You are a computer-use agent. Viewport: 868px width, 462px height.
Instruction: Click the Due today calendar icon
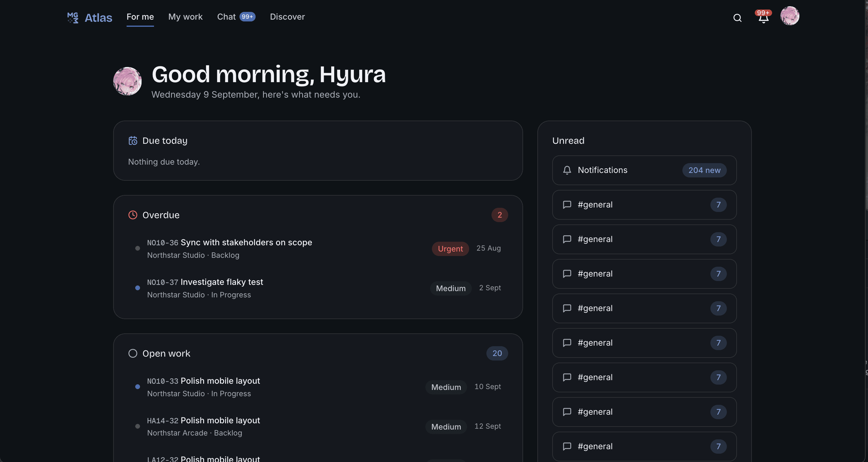coord(133,141)
